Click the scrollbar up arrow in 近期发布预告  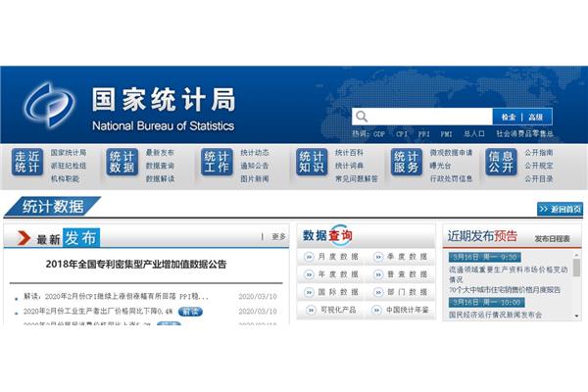click(577, 255)
